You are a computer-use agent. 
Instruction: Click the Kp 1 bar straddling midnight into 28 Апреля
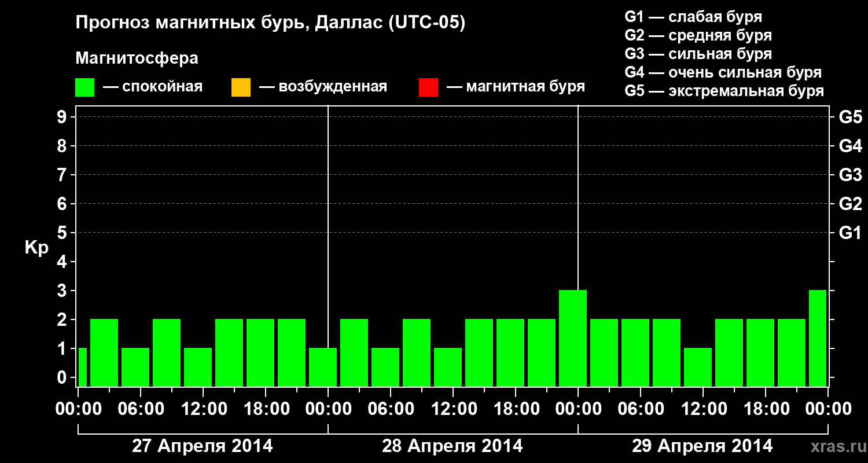point(323,367)
